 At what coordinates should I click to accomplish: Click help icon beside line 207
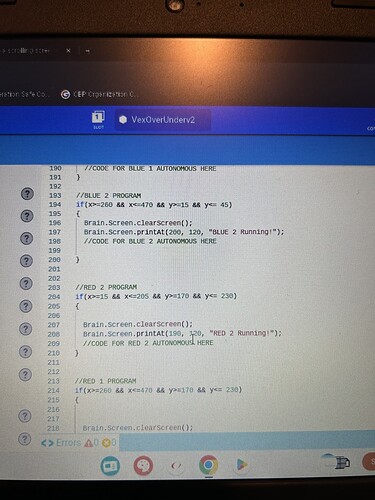[x=25, y=329]
